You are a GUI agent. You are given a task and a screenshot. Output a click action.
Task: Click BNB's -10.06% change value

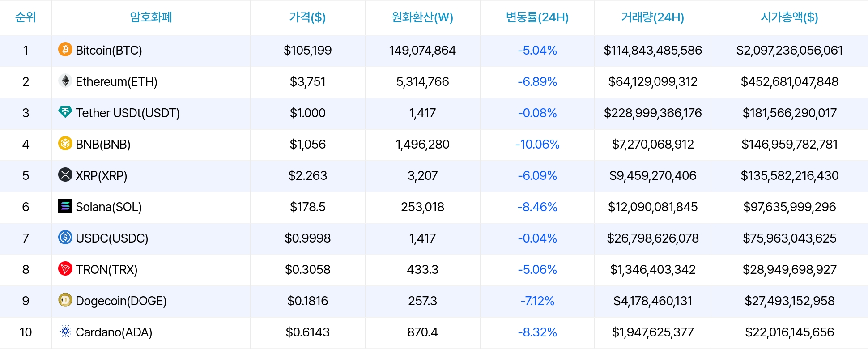(x=537, y=144)
